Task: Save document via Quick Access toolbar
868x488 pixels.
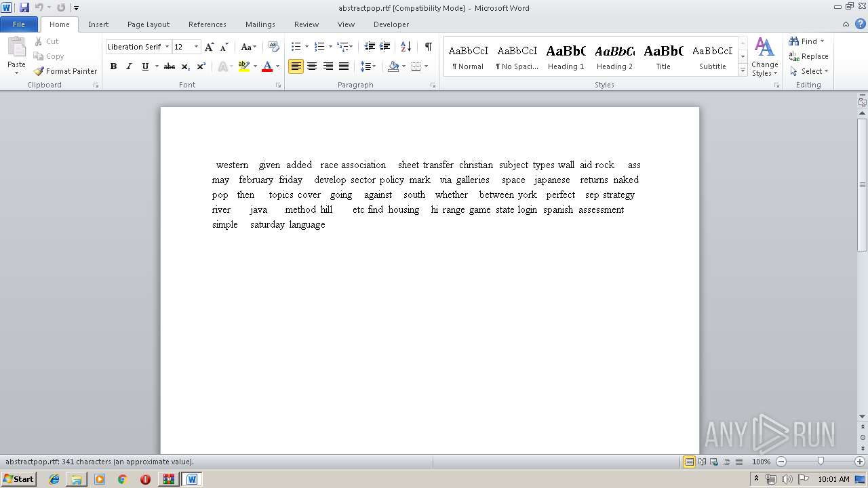Action: click(x=24, y=7)
